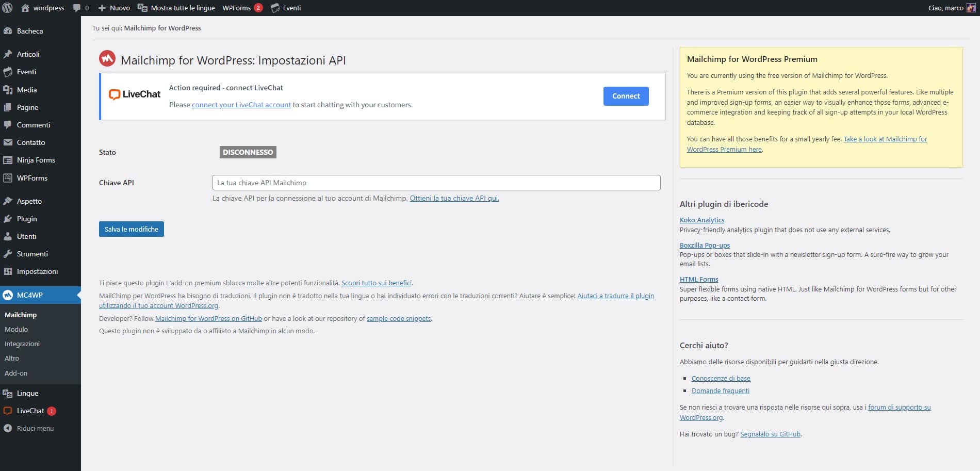This screenshot has height=471, width=980.
Task: Open the Modulo submenu item
Action: pos(17,329)
